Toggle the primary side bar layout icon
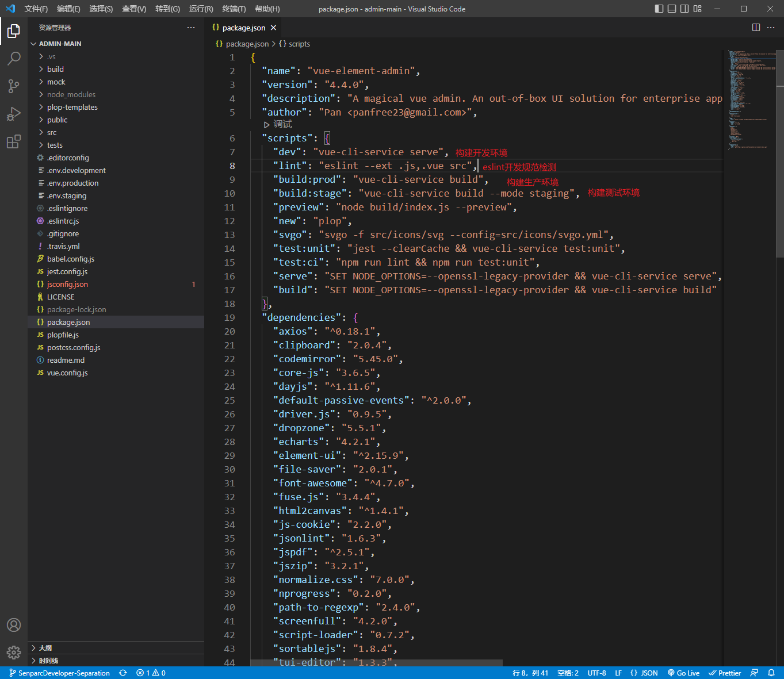This screenshot has height=679, width=784. coord(659,9)
